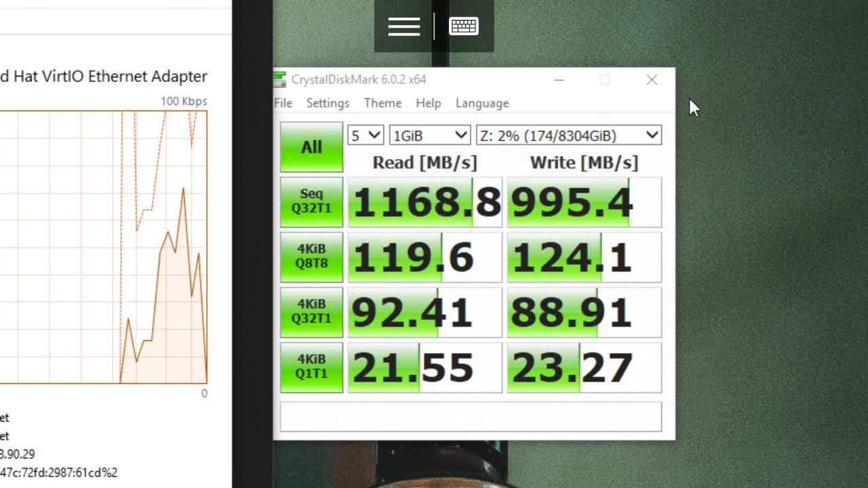This screenshot has width=868, height=488.
Task: Click the 4KiB Q8T8 write result 124.1
Action: [x=584, y=257]
